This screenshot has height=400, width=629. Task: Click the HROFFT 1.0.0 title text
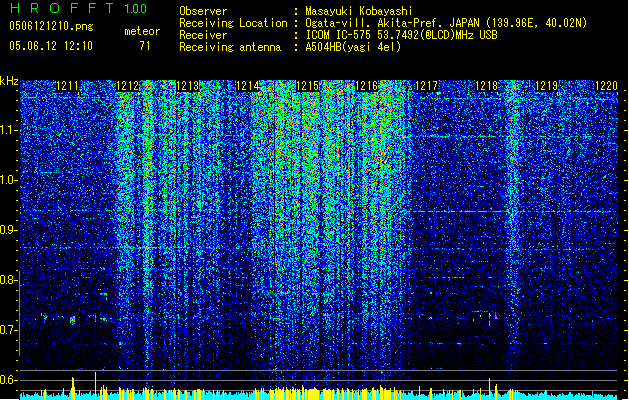(x=78, y=8)
